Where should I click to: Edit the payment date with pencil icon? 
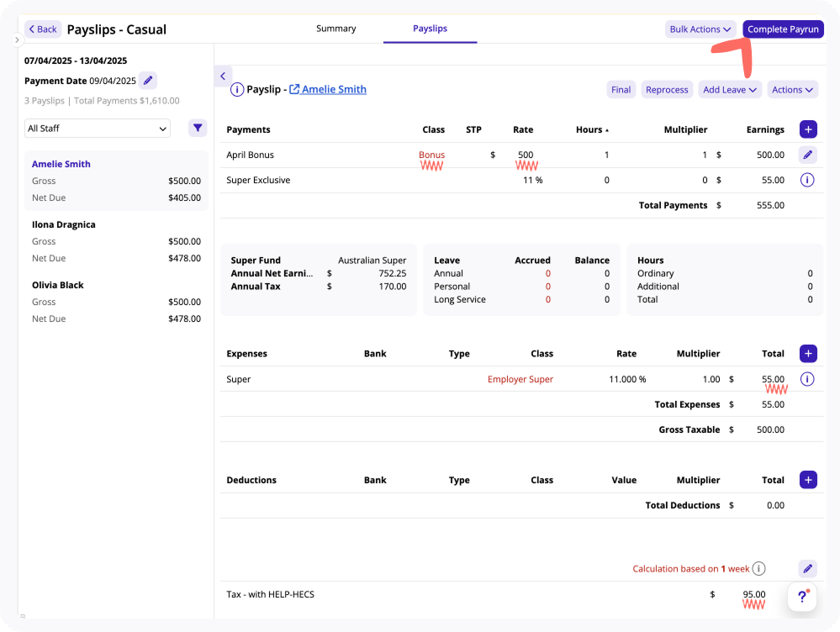(x=148, y=81)
